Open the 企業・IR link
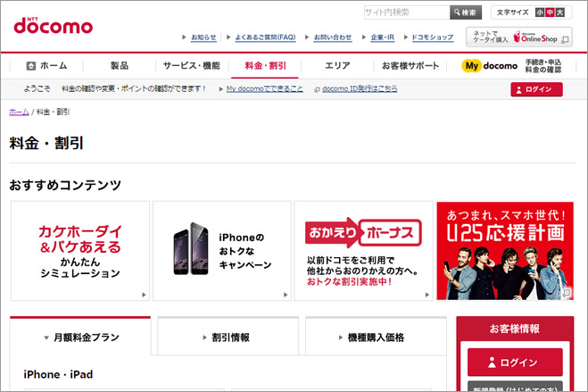Screen dimensions: 588x392 pyautogui.click(x=383, y=38)
